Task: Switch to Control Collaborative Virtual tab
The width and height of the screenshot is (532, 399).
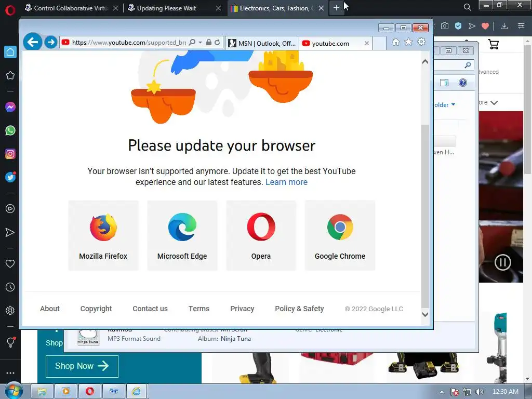Action: [71, 8]
